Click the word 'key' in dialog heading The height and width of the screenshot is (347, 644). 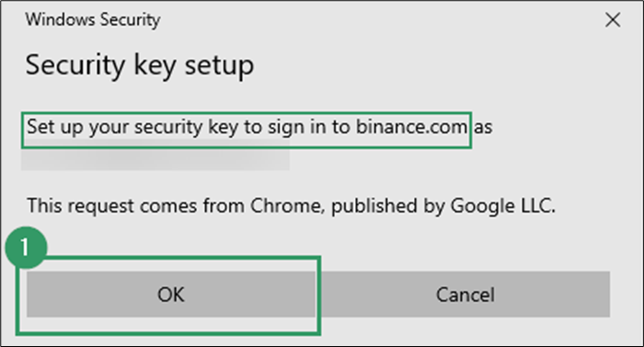pos(155,66)
